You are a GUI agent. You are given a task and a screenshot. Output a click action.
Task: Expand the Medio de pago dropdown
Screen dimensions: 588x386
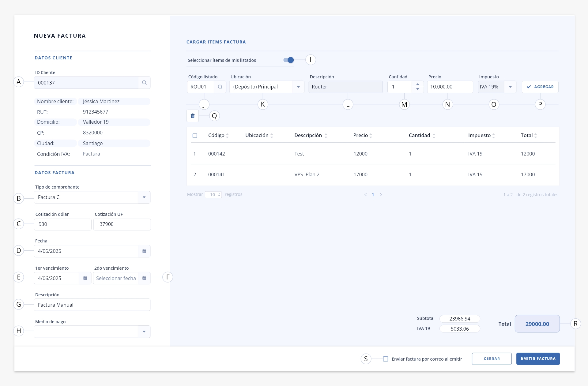coord(144,332)
